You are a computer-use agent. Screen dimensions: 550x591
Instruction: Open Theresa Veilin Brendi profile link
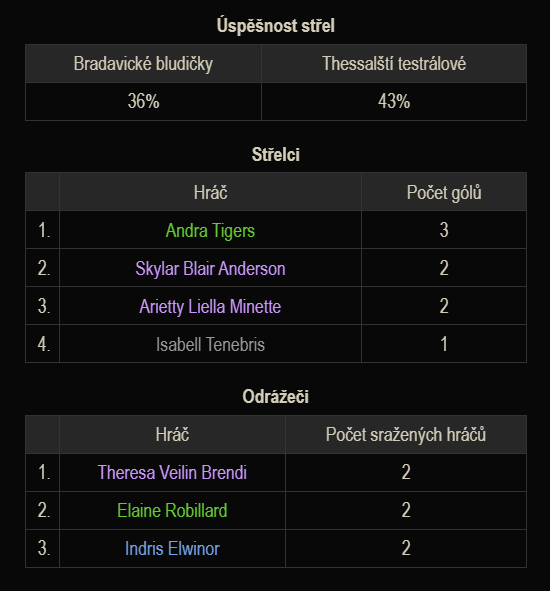coord(172,472)
